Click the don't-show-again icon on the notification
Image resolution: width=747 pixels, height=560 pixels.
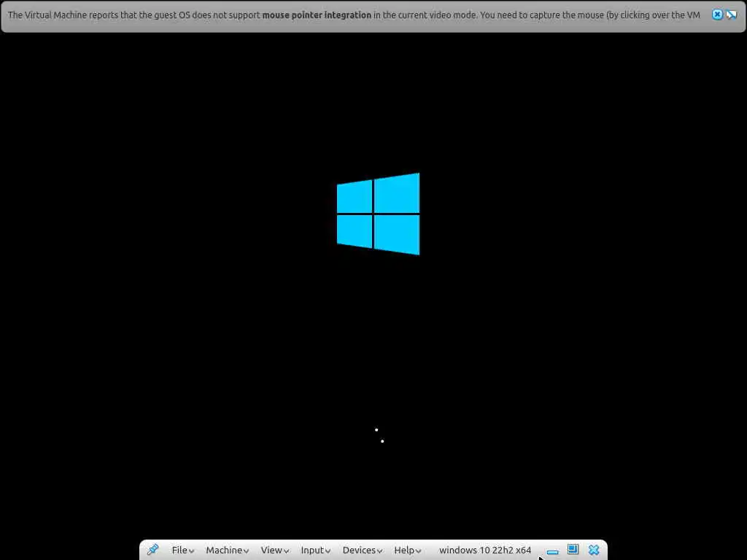click(731, 15)
